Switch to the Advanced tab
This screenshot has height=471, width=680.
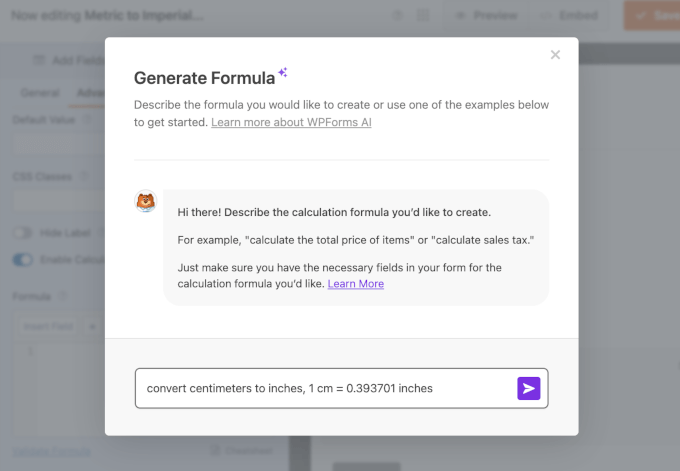point(90,94)
